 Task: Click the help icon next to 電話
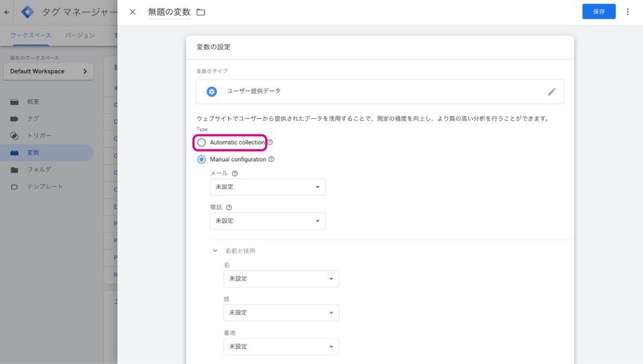[x=229, y=208]
